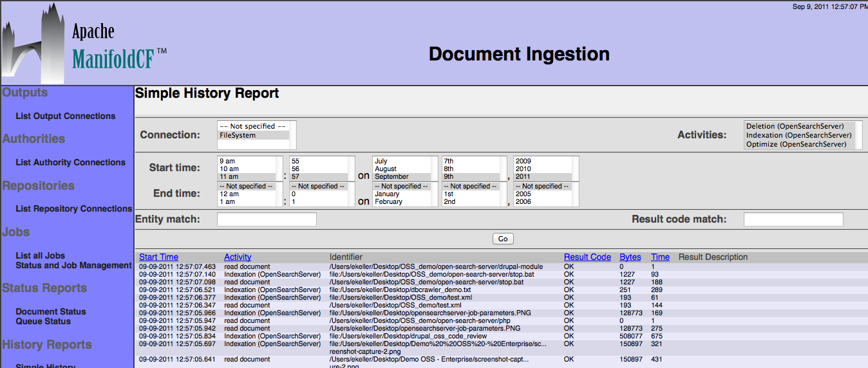
Task: Click the Apache ManifoldCF logo
Action: coord(84,44)
